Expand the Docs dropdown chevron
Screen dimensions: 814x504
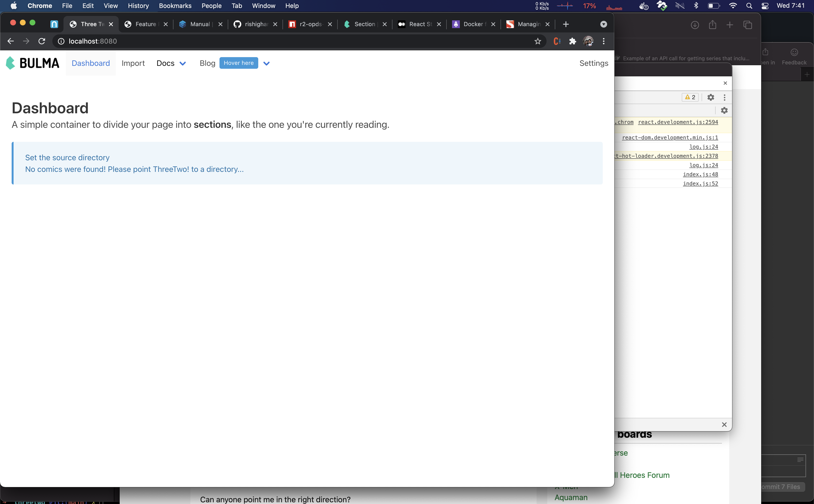(x=182, y=63)
